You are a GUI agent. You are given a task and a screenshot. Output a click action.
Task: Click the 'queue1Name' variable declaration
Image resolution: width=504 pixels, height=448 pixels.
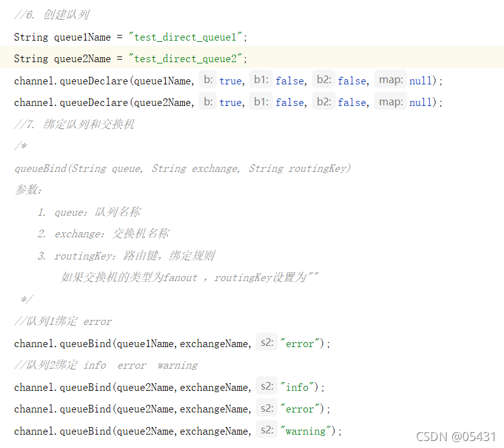click(83, 37)
